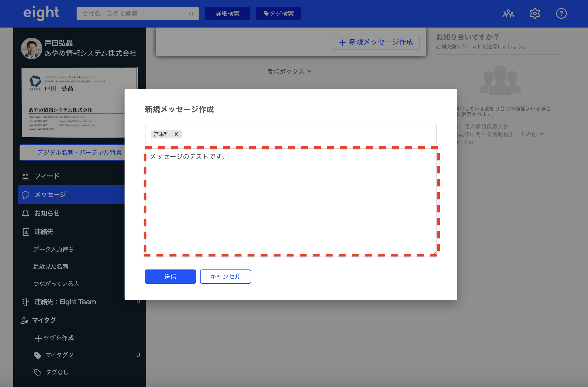Select お知らせ in the sidebar

pyautogui.click(x=47, y=213)
